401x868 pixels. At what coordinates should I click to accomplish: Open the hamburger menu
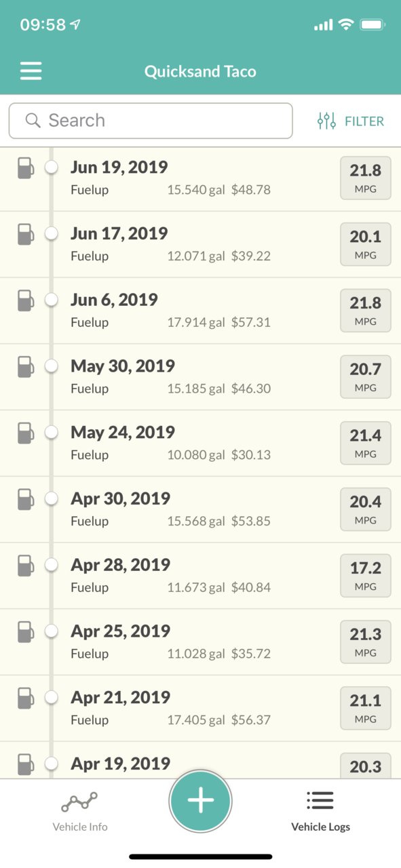pos(31,71)
